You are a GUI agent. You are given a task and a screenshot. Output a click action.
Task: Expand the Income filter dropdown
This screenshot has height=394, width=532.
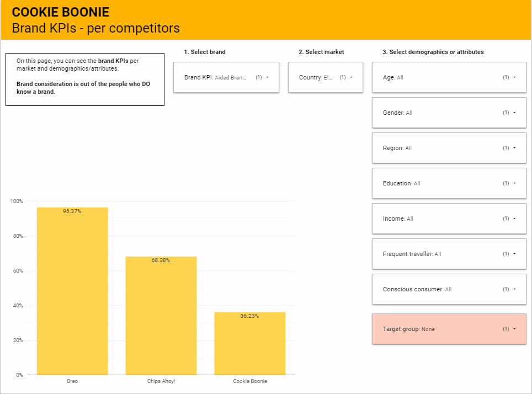[449, 219]
